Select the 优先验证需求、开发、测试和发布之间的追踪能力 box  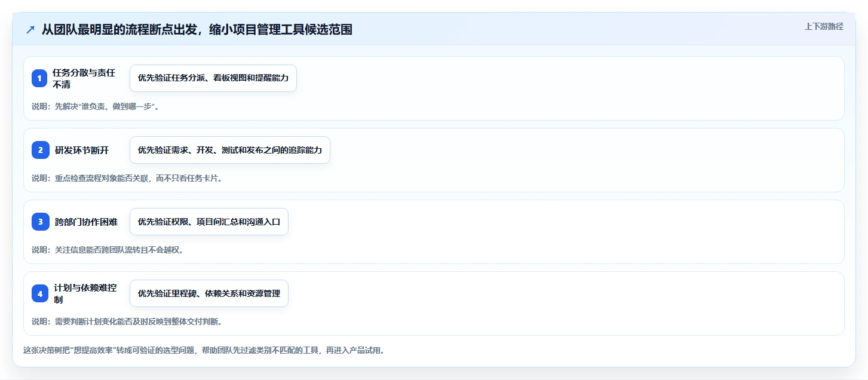click(x=230, y=150)
